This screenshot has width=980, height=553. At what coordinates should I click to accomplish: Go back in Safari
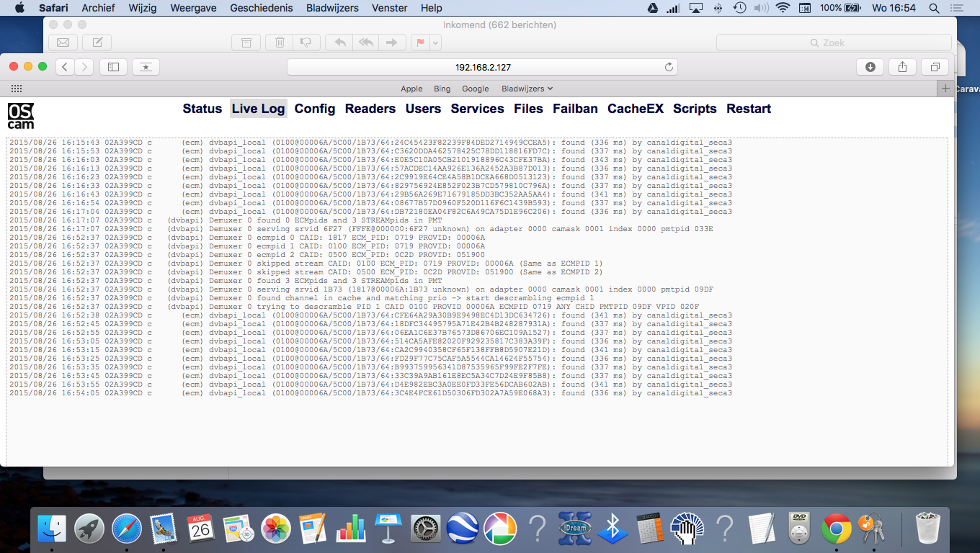coord(65,67)
